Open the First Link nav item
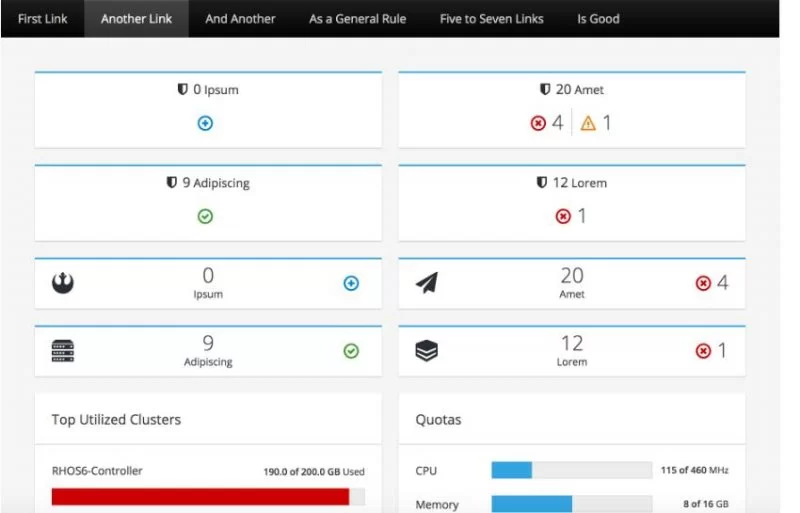This screenshot has height=513, width=800. [42, 19]
